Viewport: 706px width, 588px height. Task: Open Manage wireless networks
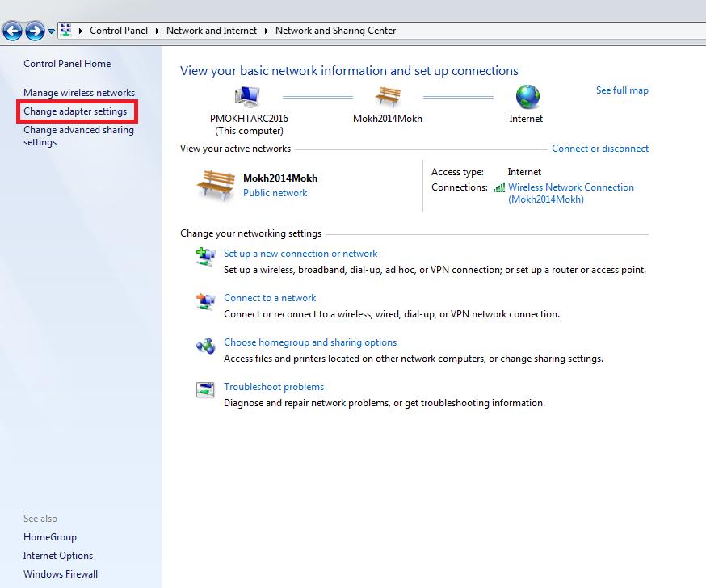[x=79, y=92]
